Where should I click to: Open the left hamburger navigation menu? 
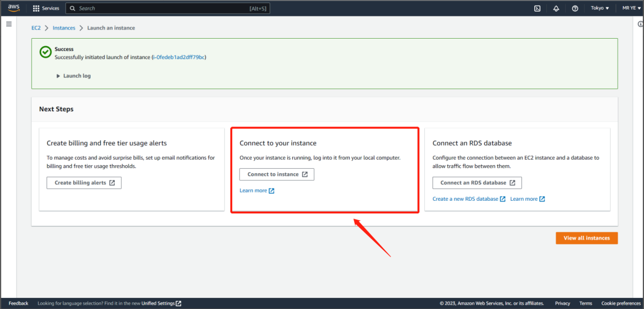point(9,24)
